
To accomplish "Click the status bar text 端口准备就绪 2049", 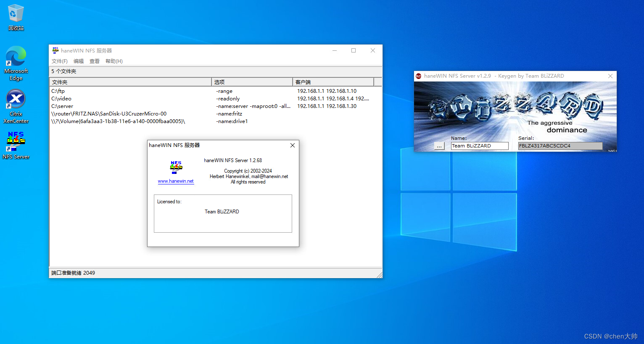I will [73, 273].
